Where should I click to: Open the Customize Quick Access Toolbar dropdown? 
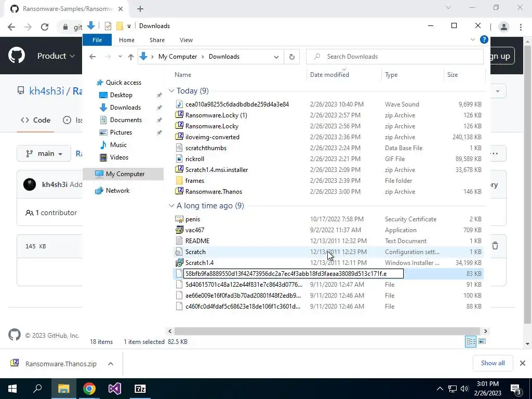point(129,26)
